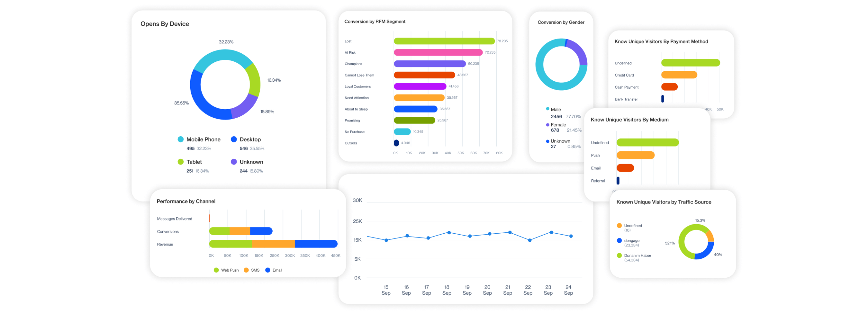The image size is (868, 314).
Task: Click the blue Desktop slice of device donut
Action: pos(201,98)
